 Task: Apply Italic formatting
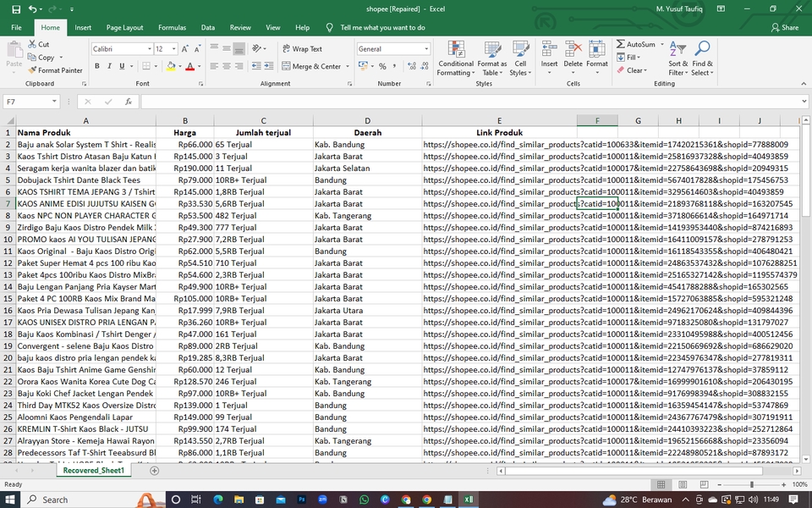[109, 66]
